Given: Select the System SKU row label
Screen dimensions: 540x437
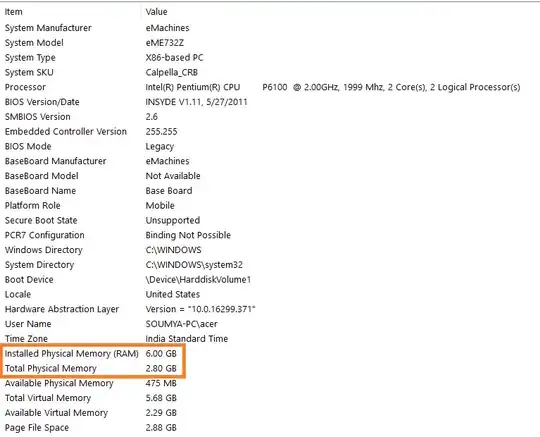Looking at the screenshot, I should tap(29, 72).
